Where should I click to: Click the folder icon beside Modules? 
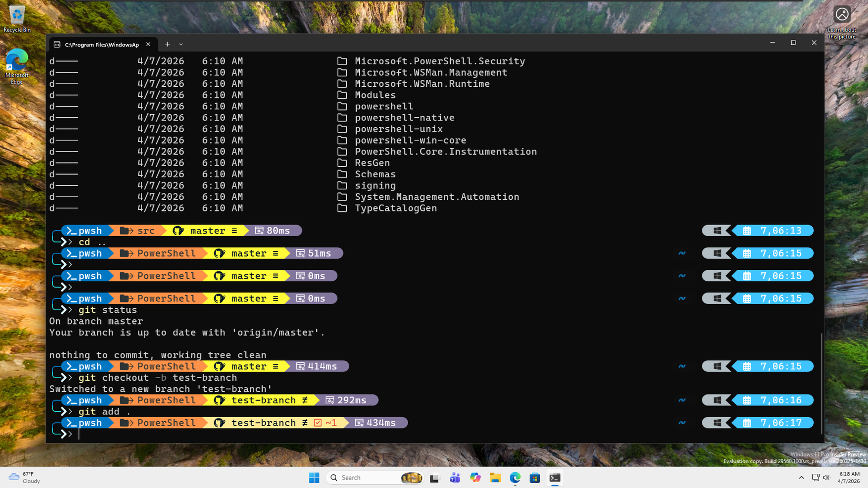click(x=342, y=95)
